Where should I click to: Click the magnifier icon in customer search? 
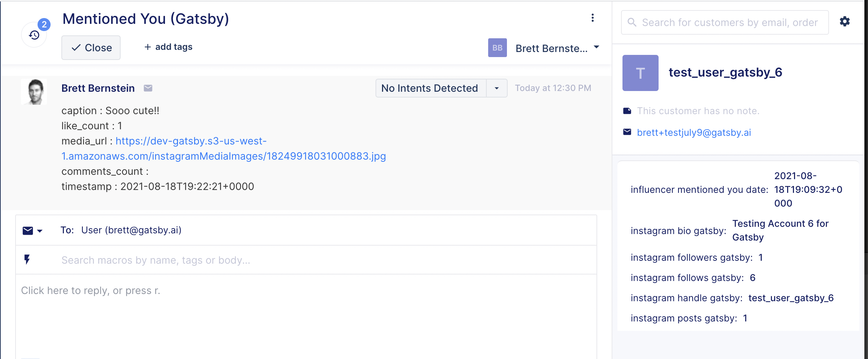[632, 22]
